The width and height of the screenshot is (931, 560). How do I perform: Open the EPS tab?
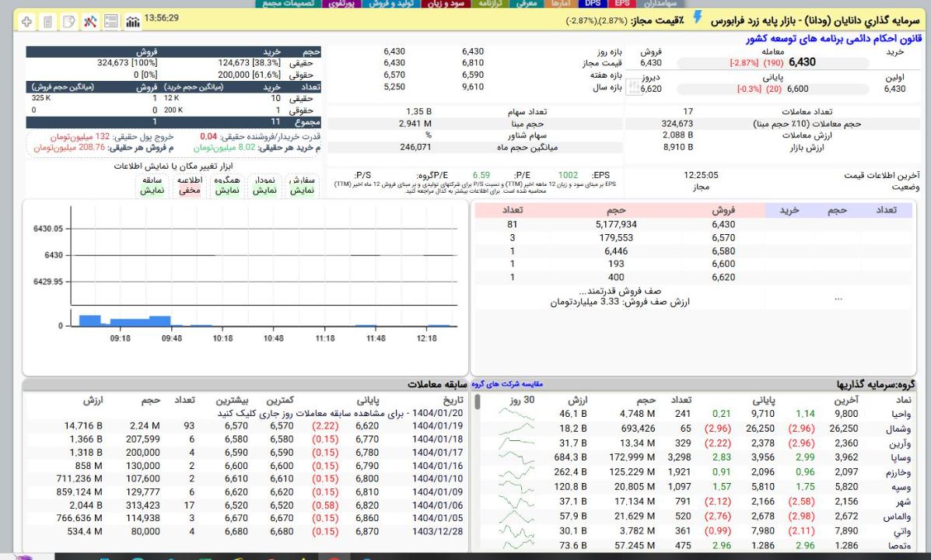pos(622,4)
